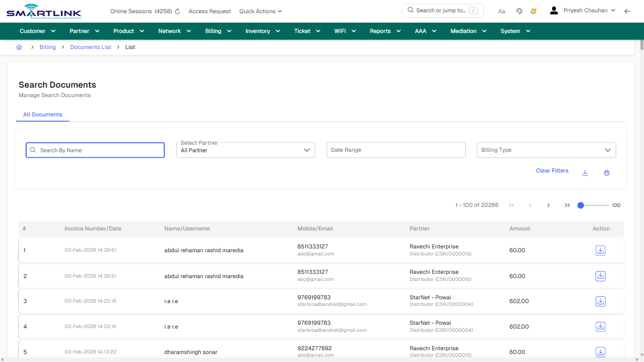This screenshot has width=644, height=362.
Task: Open the theme palette icon
Action: pos(519,11)
